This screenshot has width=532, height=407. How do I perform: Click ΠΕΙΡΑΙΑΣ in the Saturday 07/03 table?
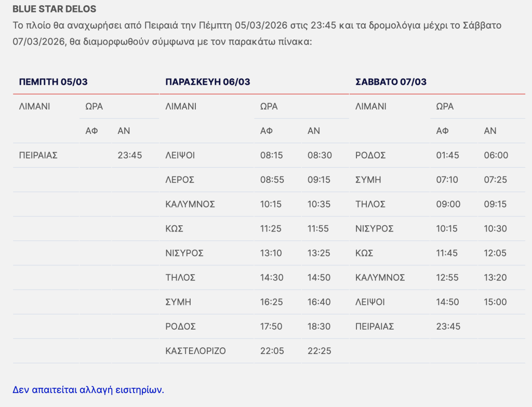pyautogui.click(x=375, y=327)
